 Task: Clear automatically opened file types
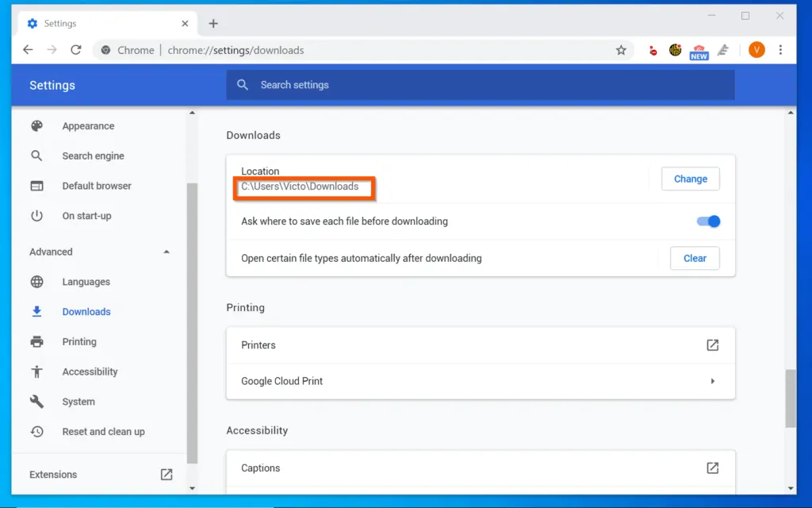[695, 258]
